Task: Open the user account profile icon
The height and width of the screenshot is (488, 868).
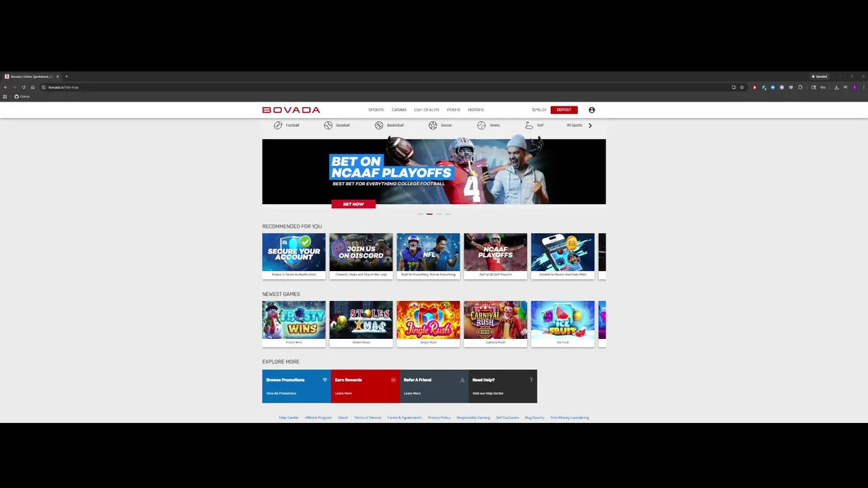Action: click(x=591, y=110)
